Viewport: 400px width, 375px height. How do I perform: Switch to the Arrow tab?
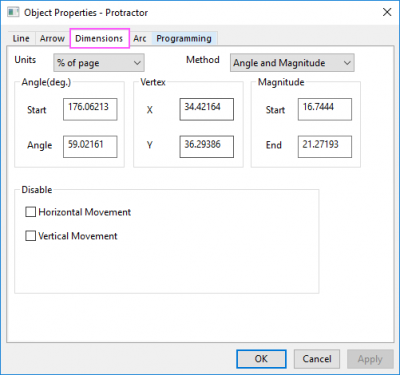52,39
